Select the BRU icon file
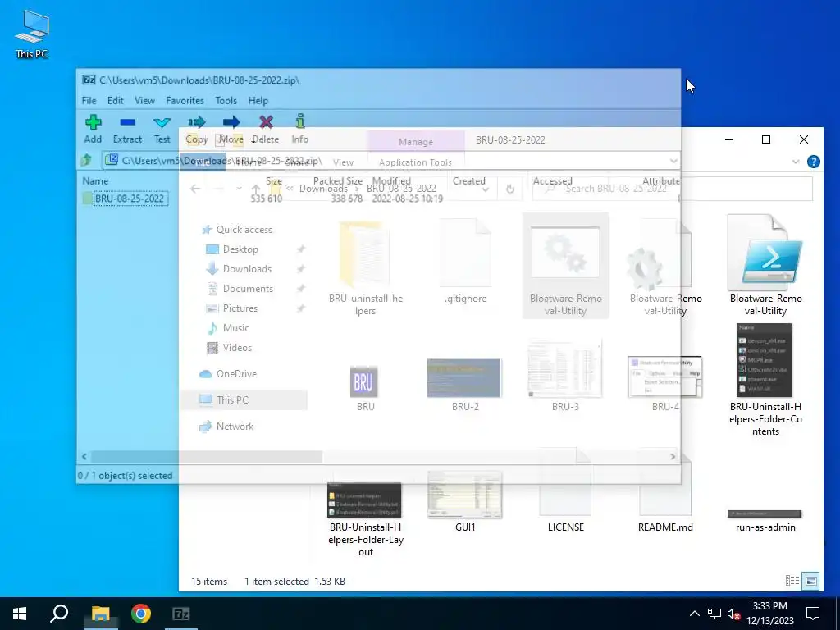840x630 pixels. point(364,381)
